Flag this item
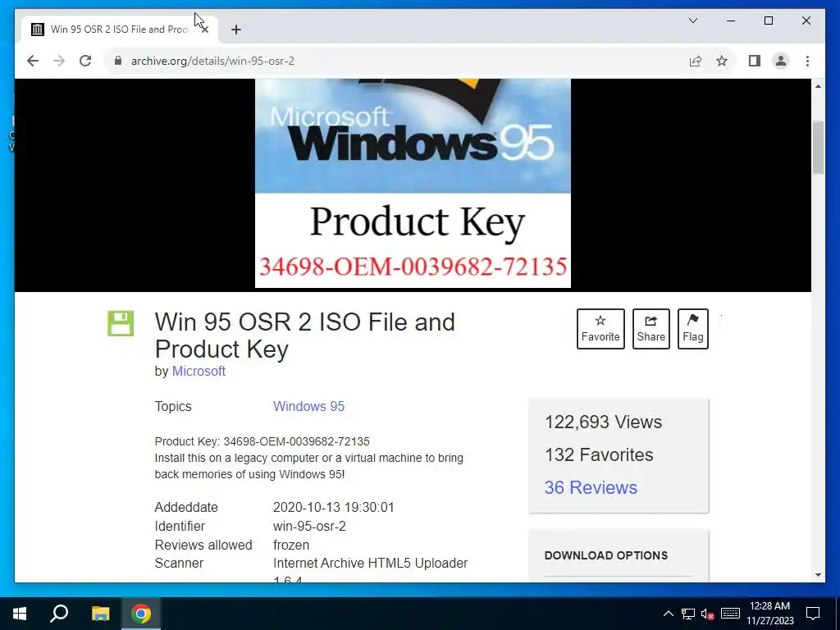The width and height of the screenshot is (840, 630). (x=692, y=329)
